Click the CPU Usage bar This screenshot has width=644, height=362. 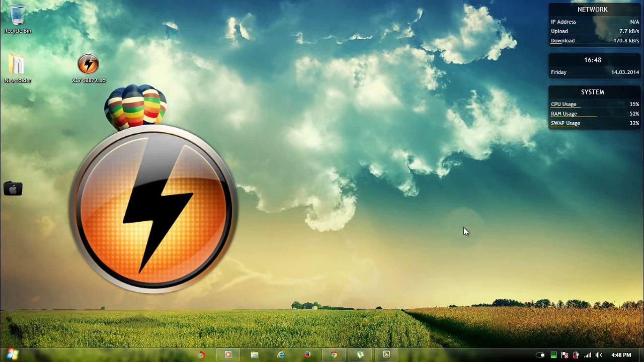point(595,104)
